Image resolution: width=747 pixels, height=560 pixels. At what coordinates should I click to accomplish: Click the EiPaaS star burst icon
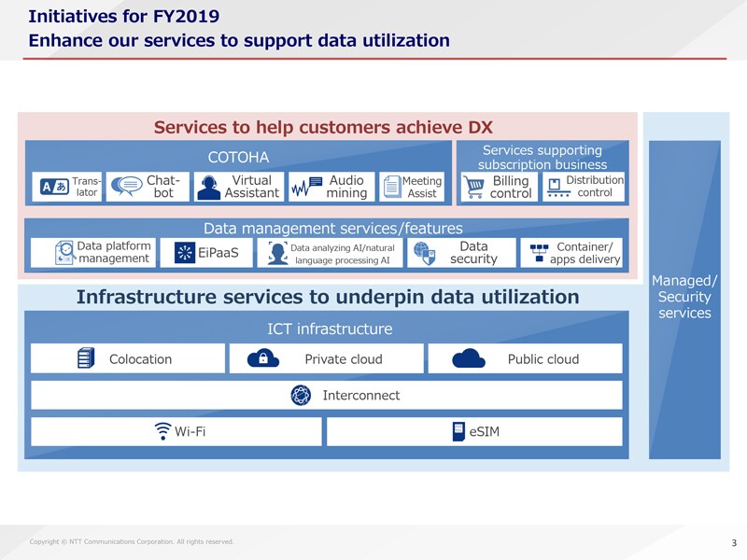(x=185, y=253)
